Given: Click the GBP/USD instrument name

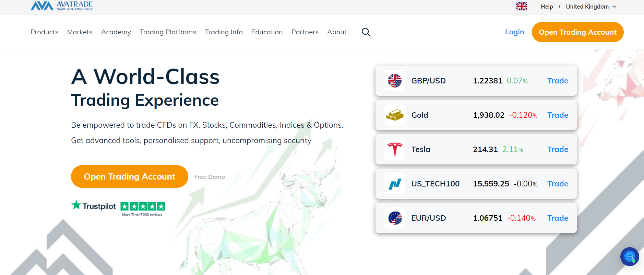Looking at the screenshot, I should [428, 81].
